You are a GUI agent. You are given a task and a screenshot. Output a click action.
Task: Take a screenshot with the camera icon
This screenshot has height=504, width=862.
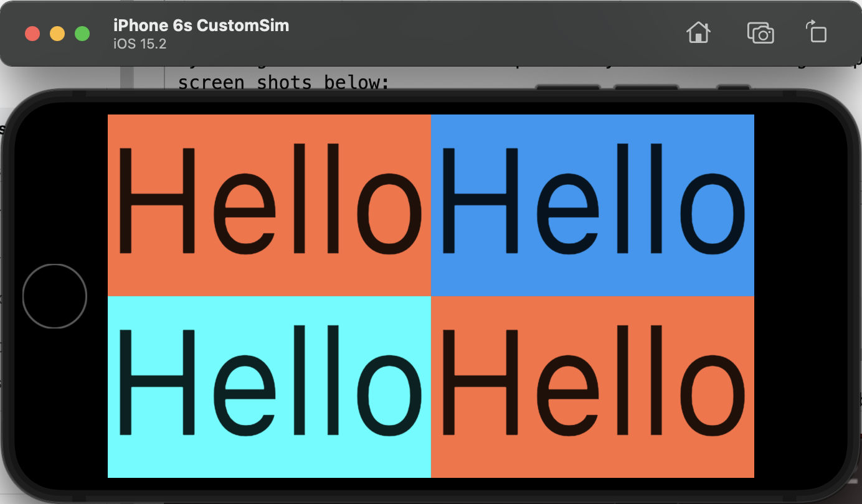pyautogui.click(x=760, y=32)
